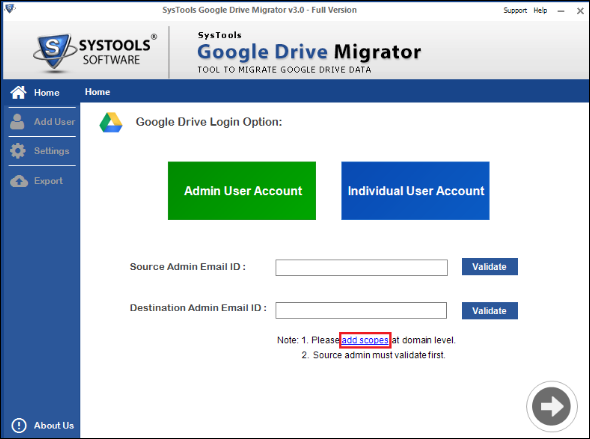This screenshot has height=439, width=590.
Task: Click the Add User person icon
Action: coord(17,122)
